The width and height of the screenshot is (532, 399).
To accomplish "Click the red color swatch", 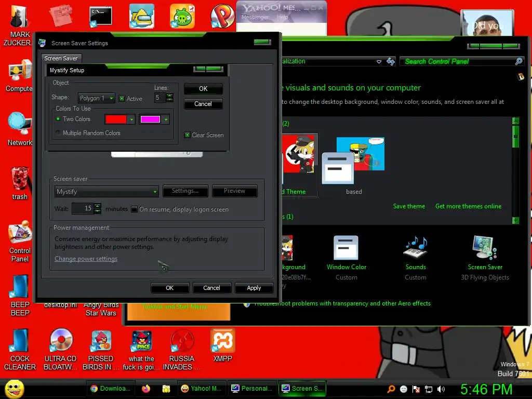I will [116, 119].
